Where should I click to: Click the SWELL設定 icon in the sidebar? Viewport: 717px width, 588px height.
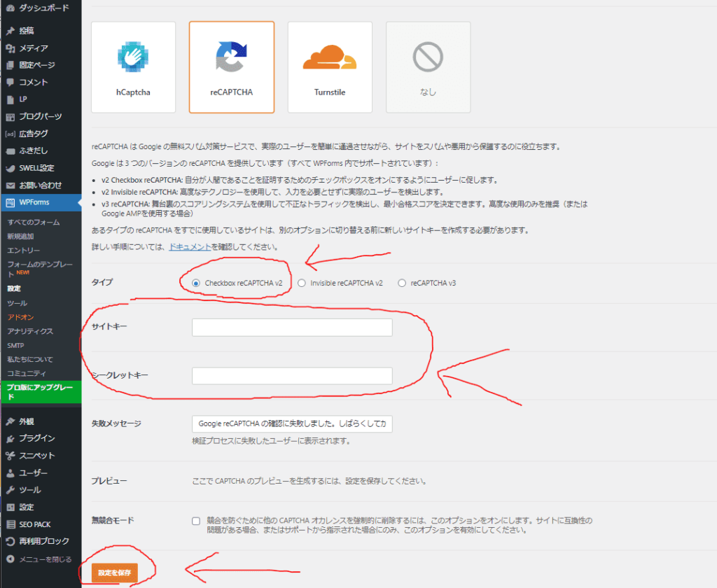click(10, 168)
